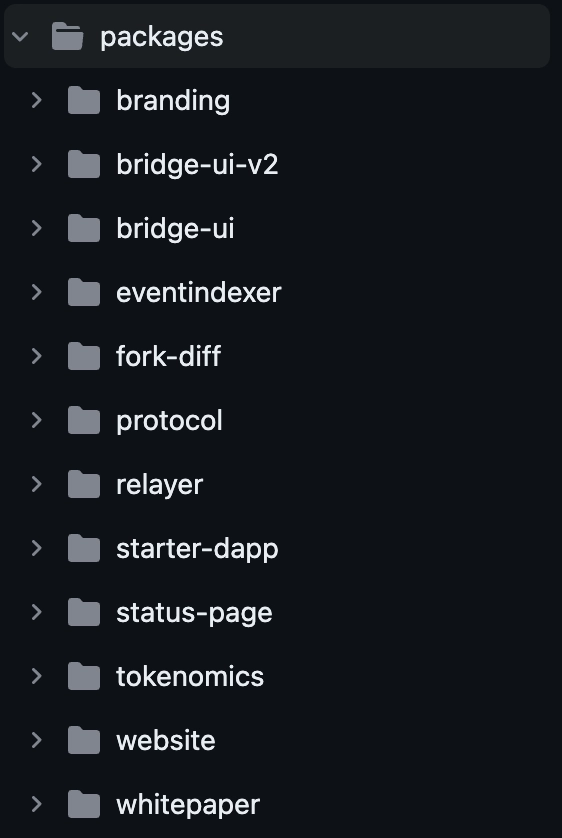Image resolution: width=562 pixels, height=838 pixels.
Task: Click the open packages folder icon
Action: coord(67,36)
